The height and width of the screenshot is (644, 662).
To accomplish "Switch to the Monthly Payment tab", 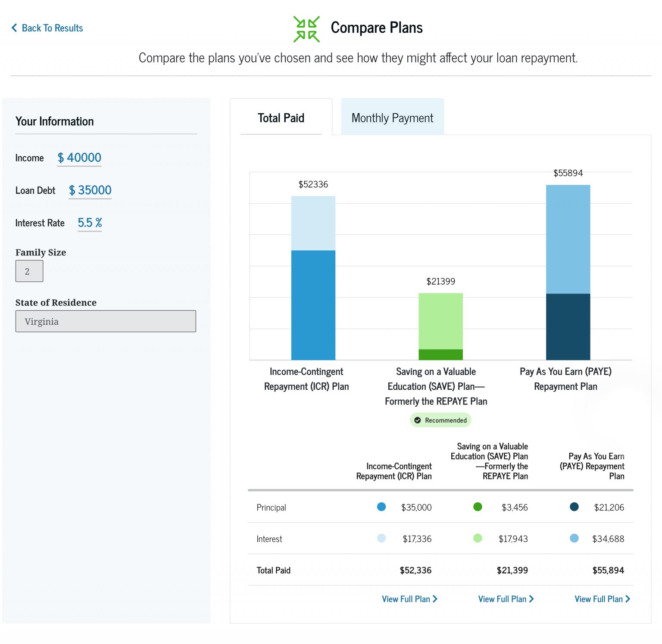I will 392,118.
